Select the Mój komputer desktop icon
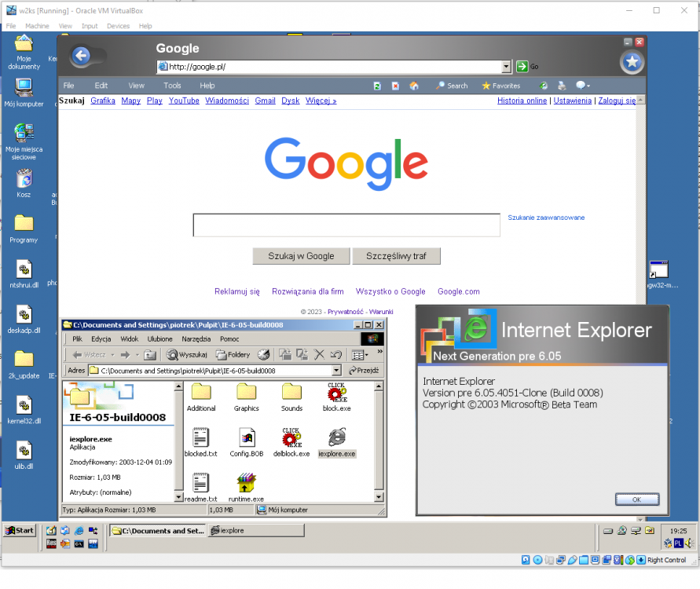The height and width of the screenshot is (589, 700). pyautogui.click(x=24, y=93)
